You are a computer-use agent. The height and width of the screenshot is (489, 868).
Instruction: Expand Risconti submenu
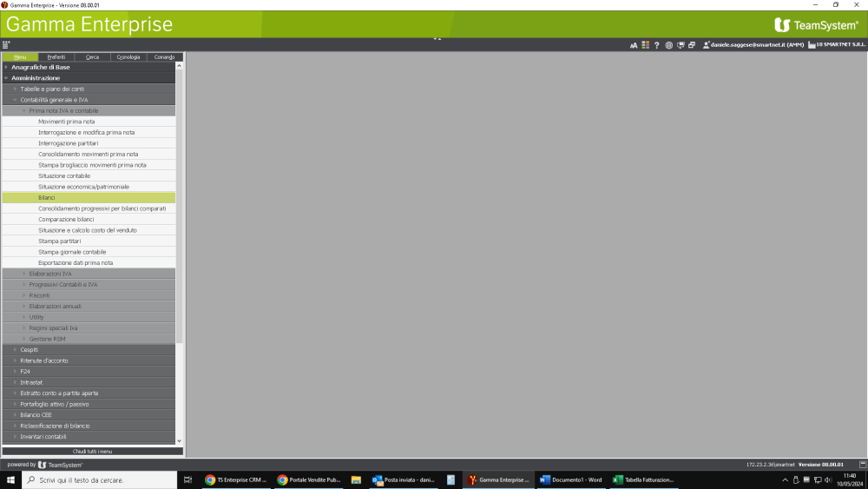tap(89, 295)
